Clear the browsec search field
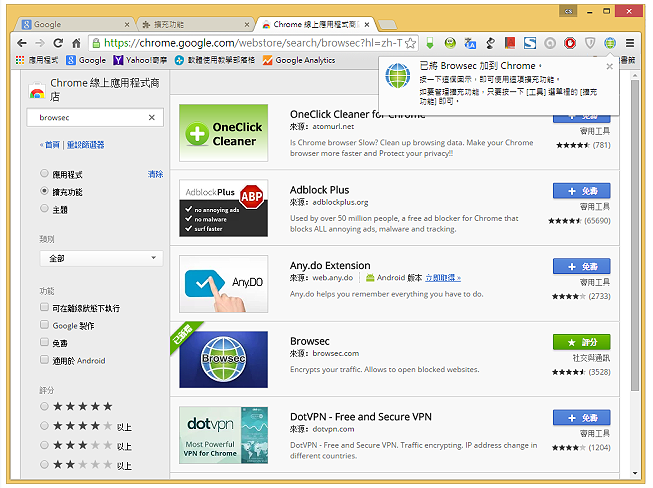653x488 pixels. 152,117
